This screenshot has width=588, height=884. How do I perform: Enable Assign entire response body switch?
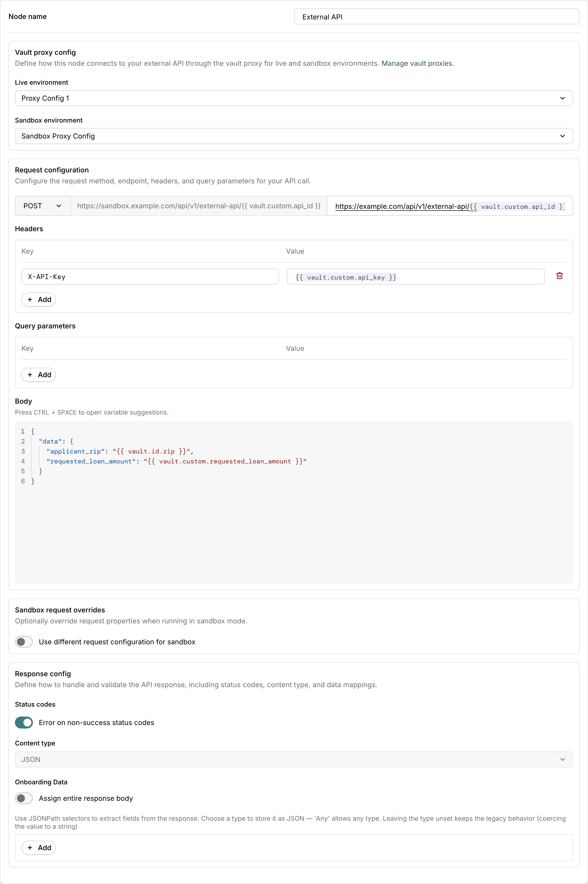pyautogui.click(x=24, y=798)
